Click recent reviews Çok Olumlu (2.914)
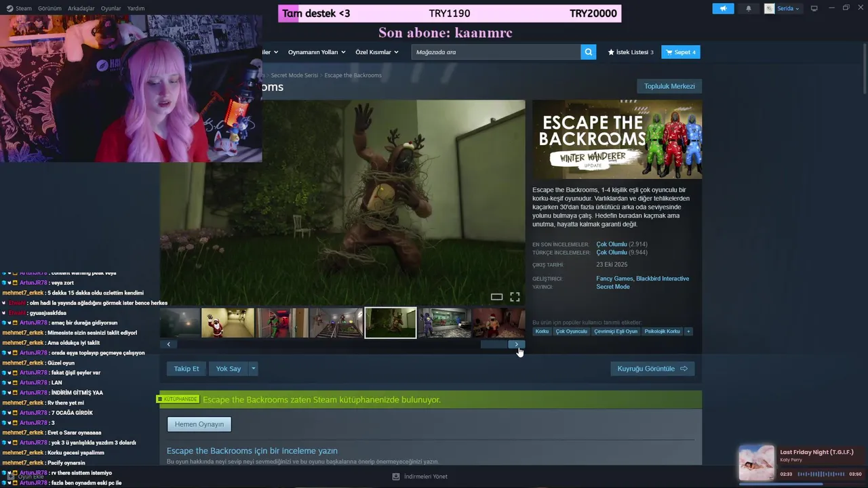This screenshot has width=868, height=488. coord(622,244)
